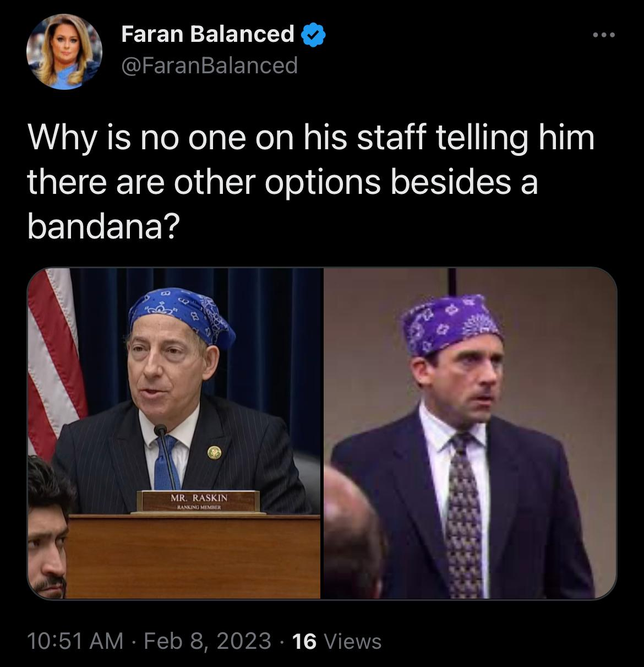644x667 pixels.
Task: Click the MR. RASKIN nameplate in photo
Action: (198, 501)
